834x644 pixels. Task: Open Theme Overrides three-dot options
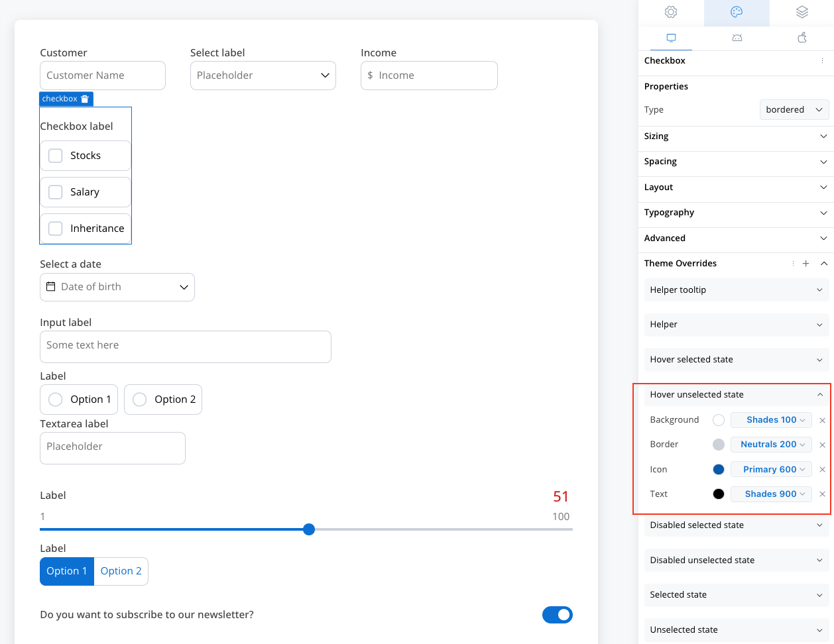pos(793,264)
